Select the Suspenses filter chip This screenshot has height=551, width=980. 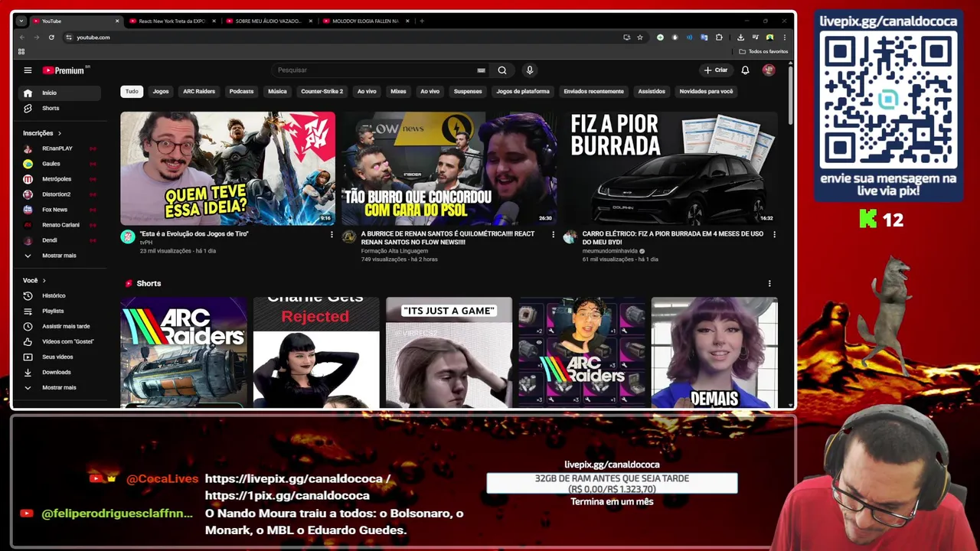[468, 91]
